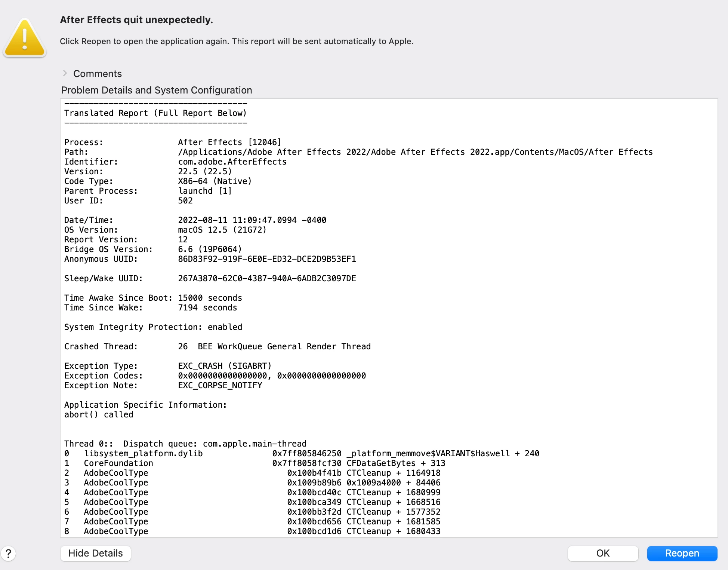This screenshot has width=728, height=570.
Task: Click the Thread 0 Dispatch queue line
Action: click(x=185, y=444)
